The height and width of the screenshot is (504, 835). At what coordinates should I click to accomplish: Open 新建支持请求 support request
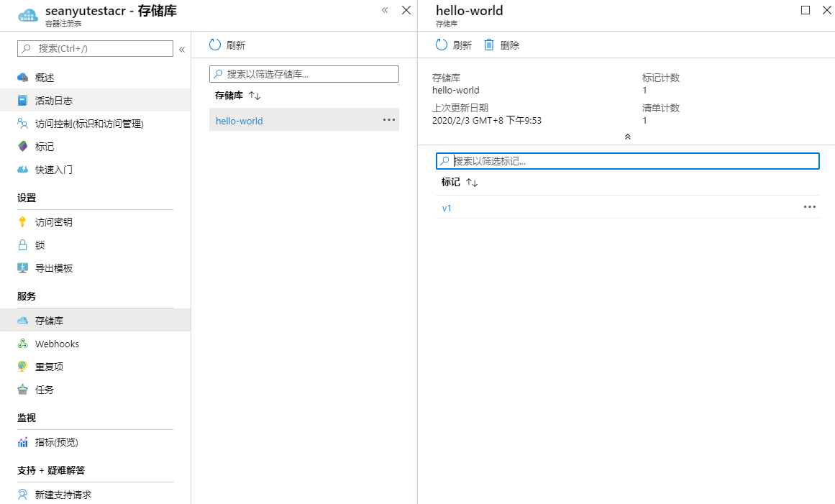(63, 495)
